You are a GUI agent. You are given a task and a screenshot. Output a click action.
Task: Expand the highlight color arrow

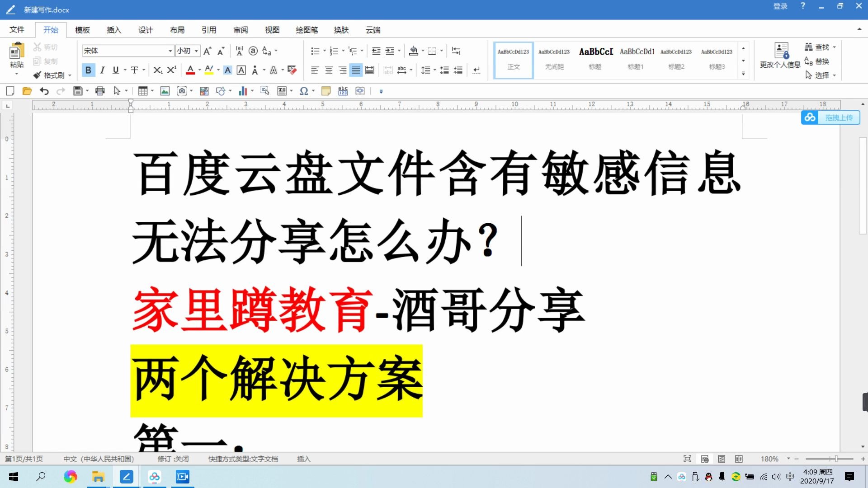(218, 70)
